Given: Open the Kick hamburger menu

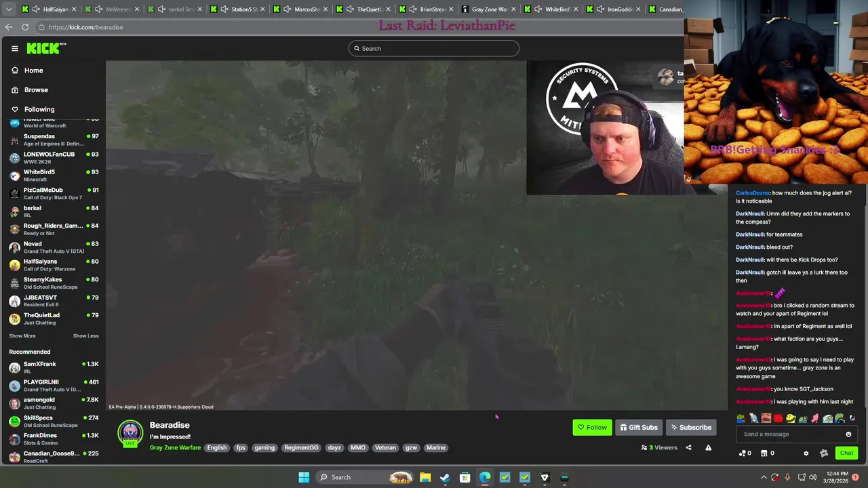Looking at the screenshot, I should tap(14, 48).
